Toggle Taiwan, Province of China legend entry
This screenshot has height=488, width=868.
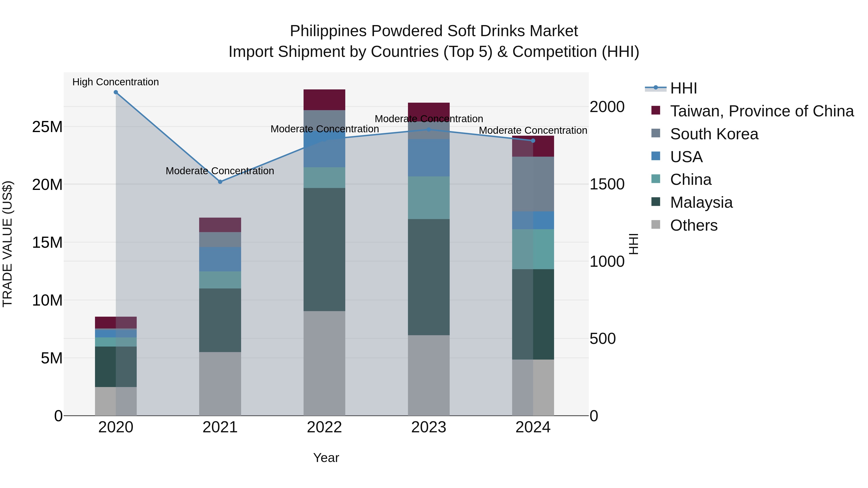coord(753,111)
